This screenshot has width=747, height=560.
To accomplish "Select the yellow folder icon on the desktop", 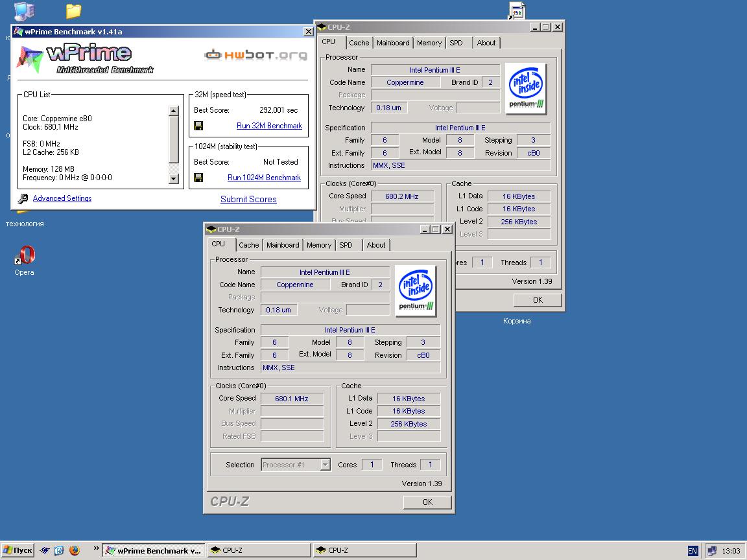I will coord(73,10).
